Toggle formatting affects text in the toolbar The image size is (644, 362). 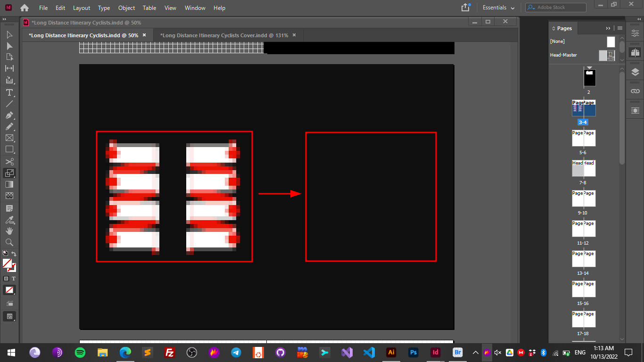14,279
